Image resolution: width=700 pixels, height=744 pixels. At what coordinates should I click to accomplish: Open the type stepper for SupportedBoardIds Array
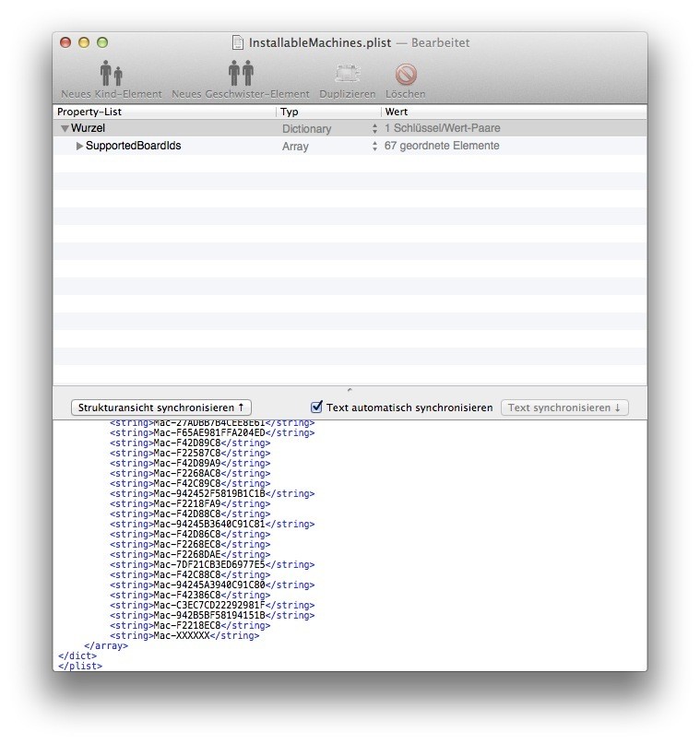(x=375, y=147)
